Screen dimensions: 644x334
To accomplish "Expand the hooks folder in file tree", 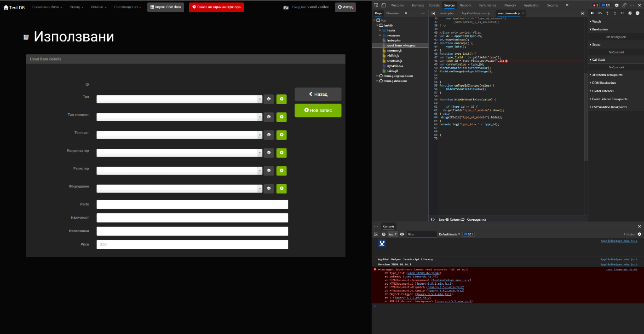I will [x=380, y=30].
